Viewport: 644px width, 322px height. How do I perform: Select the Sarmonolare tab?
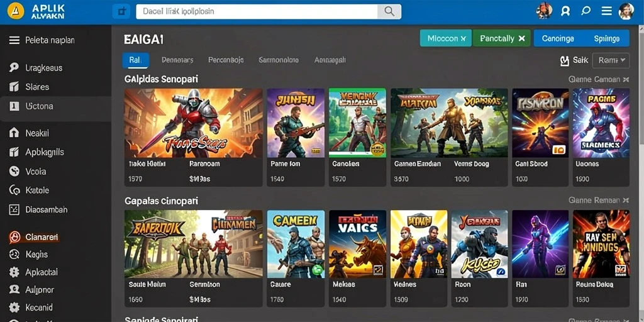coord(279,60)
